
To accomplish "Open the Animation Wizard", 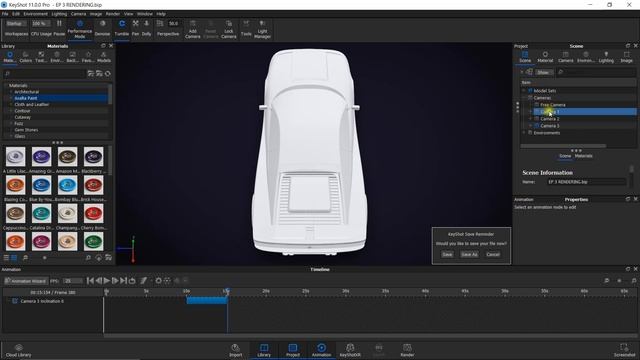I will tap(26, 281).
